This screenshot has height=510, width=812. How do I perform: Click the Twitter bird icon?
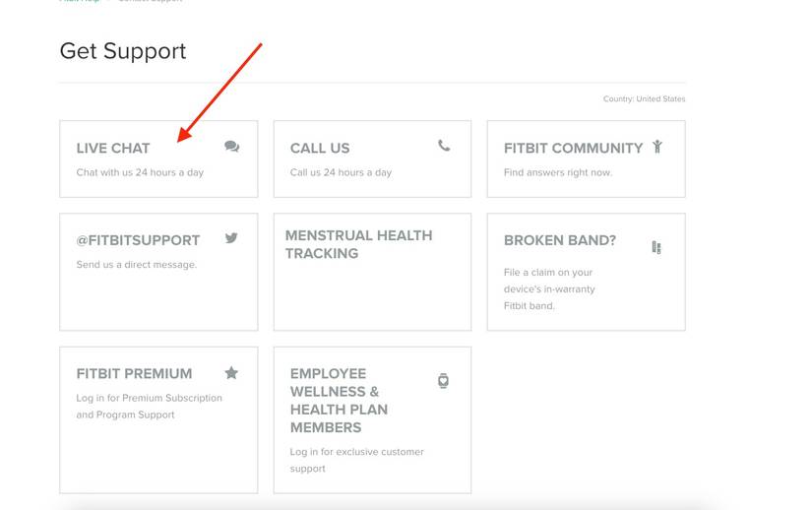click(x=231, y=237)
